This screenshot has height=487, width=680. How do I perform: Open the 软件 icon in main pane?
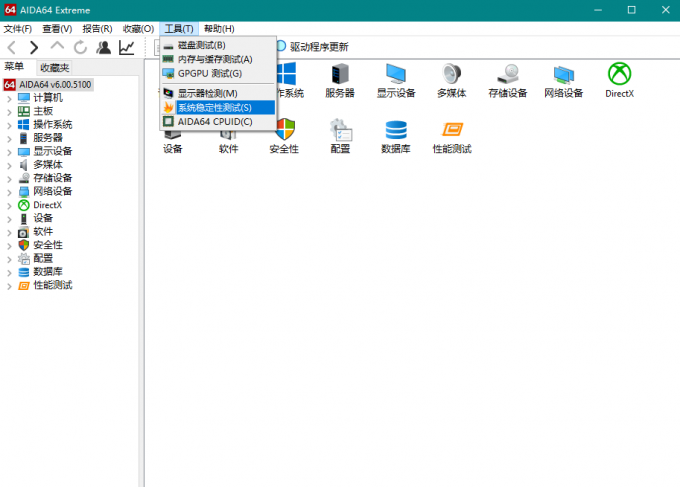point(228,135)
